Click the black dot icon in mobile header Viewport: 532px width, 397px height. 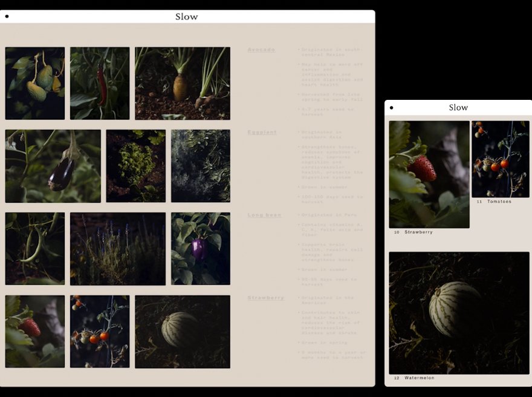(x=392, y=108)
